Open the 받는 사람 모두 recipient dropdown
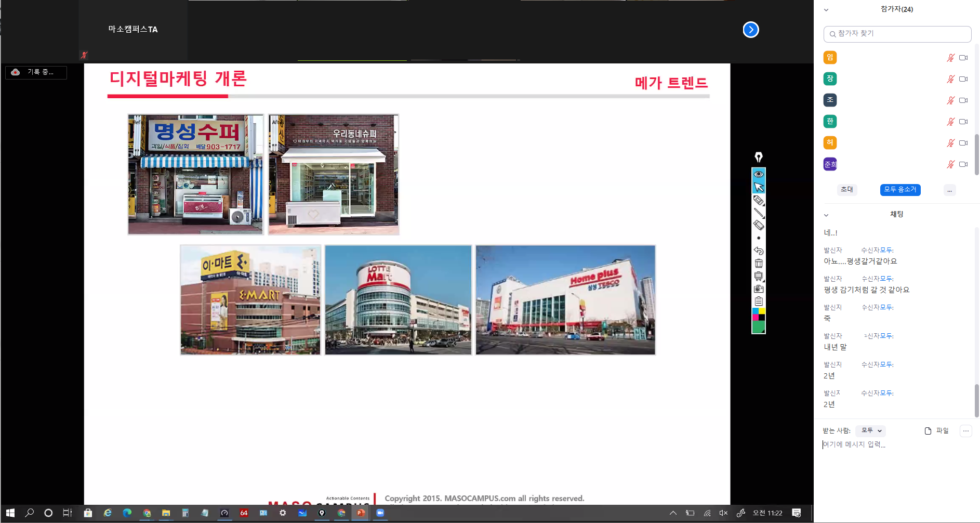Image resolution: width=980 pixels, height=523 pixels. tap(871, 430)
